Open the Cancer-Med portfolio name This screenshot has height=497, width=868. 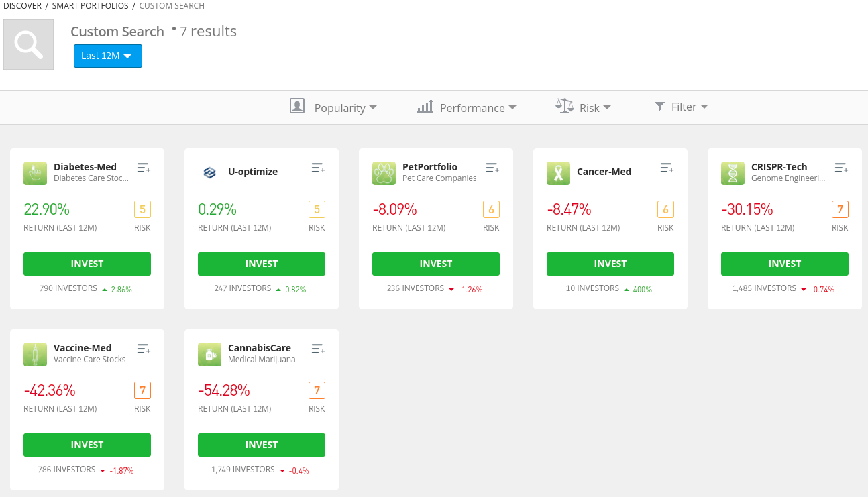pyautogui.click(x=604, y=172)
